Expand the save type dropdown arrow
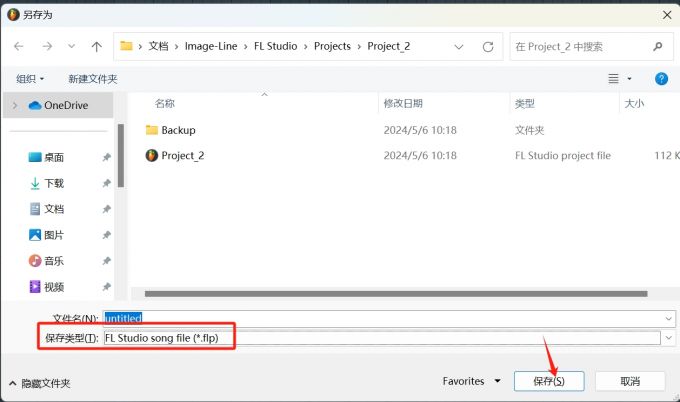The image size is (680, 402). tap(668, 338)
